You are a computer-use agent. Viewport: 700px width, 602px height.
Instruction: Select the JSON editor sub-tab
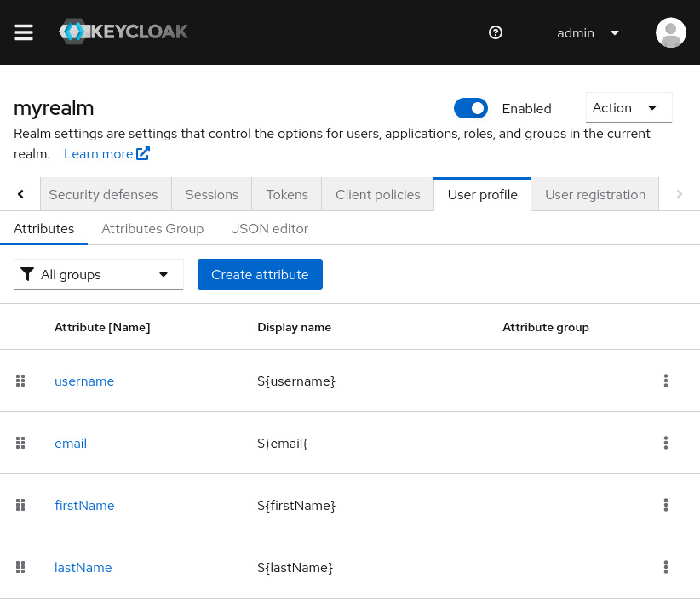pyautogui.click(x=269, y=228)
